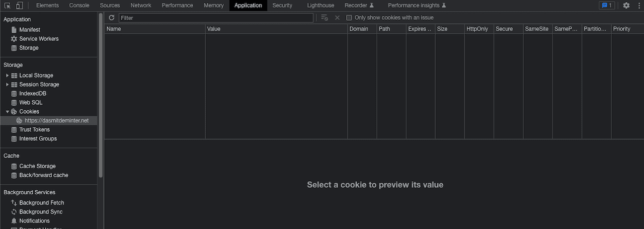
Task: Open DevTools settings gear
Action: coord(626,6)
